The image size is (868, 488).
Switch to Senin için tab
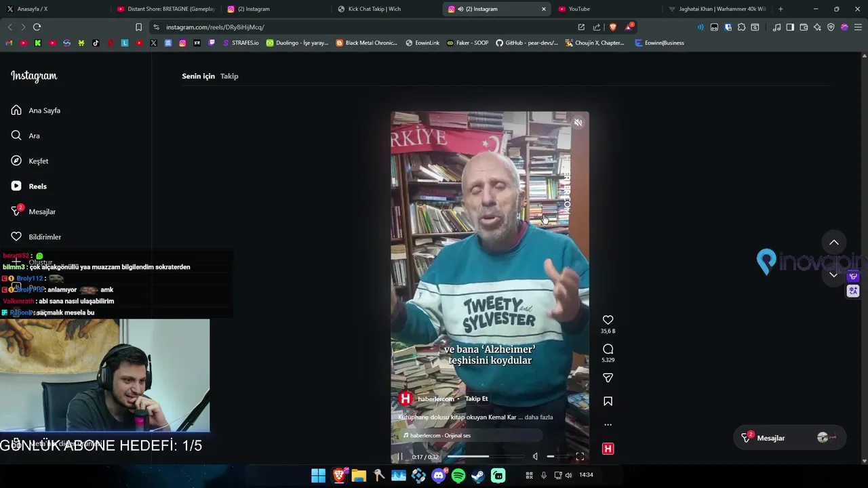(x=198, y=76)
